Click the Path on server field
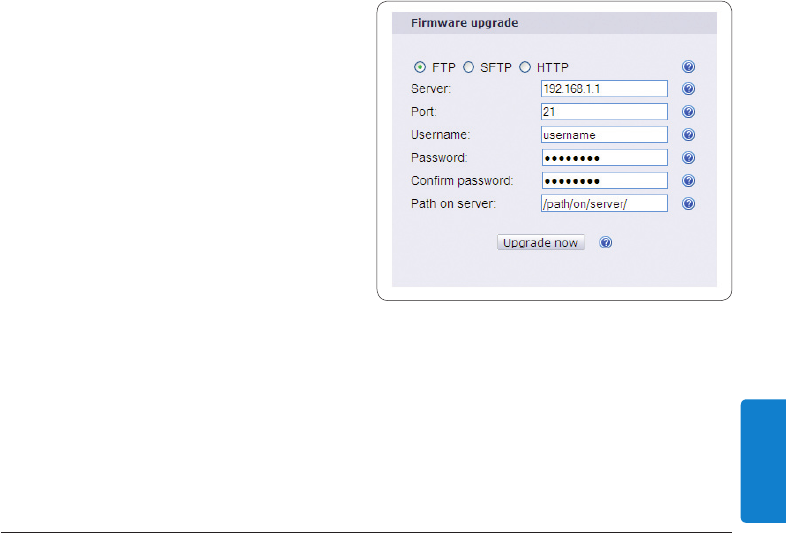 (x=604, y=204)
